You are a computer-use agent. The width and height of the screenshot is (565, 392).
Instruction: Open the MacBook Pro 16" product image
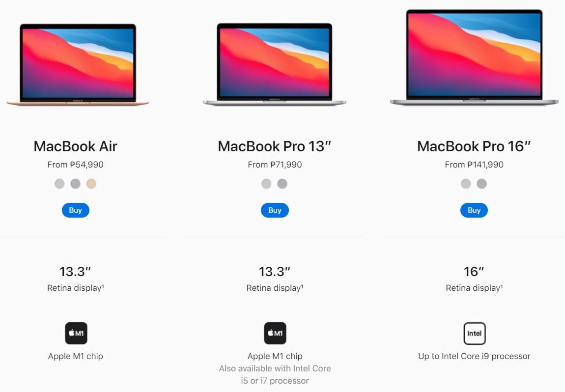pos(474,57)
